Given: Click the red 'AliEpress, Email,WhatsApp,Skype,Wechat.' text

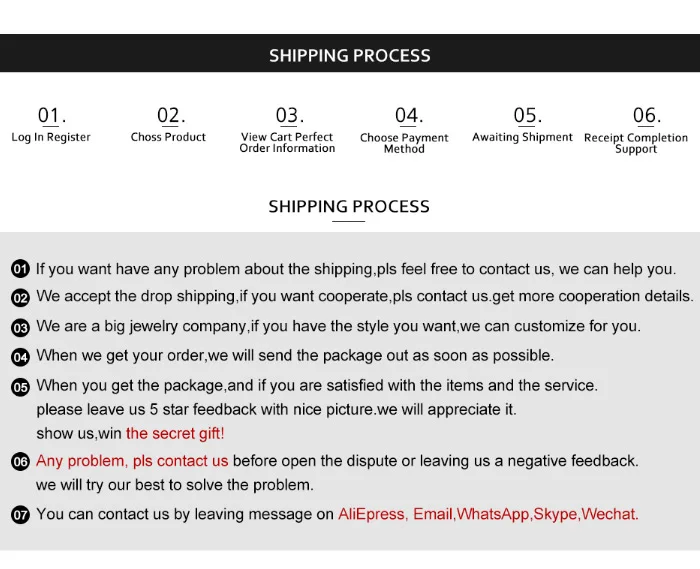Looking at the screenshot, I should coord(488,514).
